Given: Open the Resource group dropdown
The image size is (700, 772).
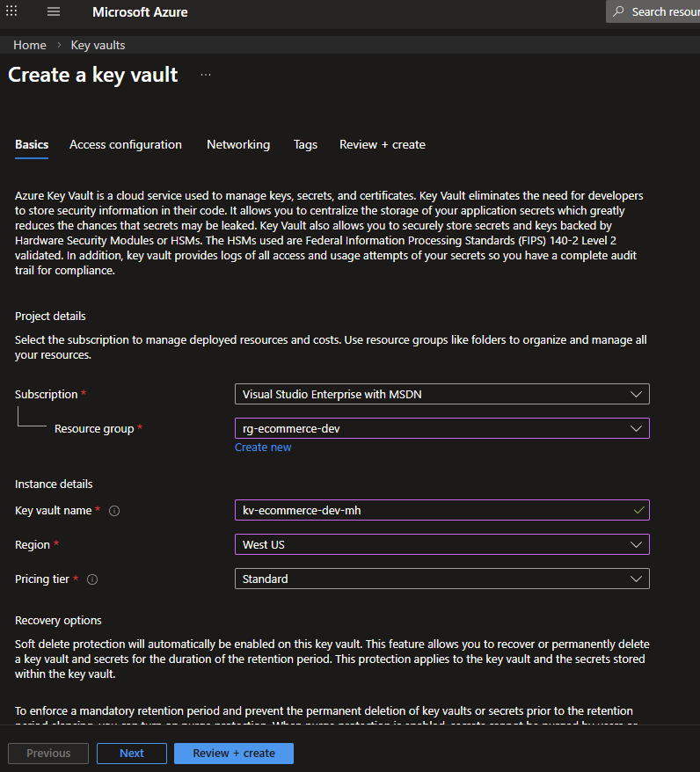Looking at the screenshot, I should [441, 429].
